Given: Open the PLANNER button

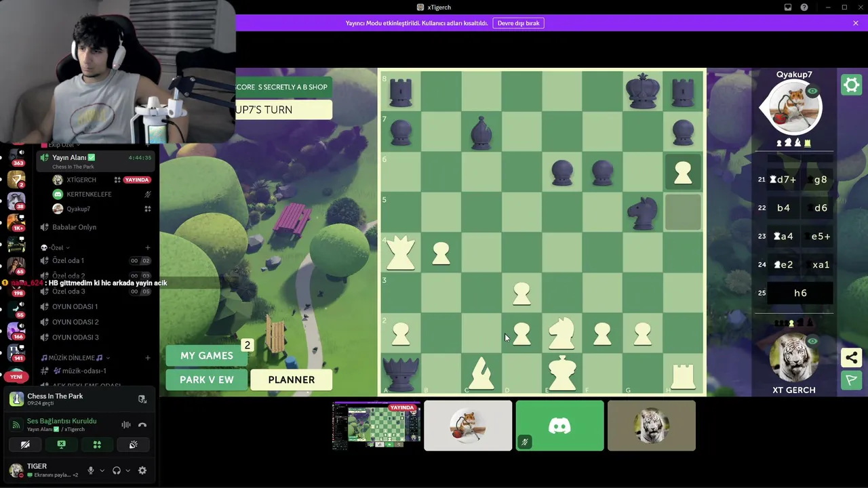Looking at the screenshot, I should [292, 380].
